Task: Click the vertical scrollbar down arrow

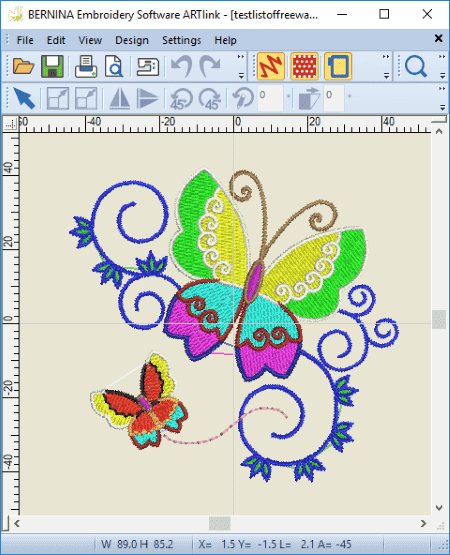Action: click(x=439, y=508)
